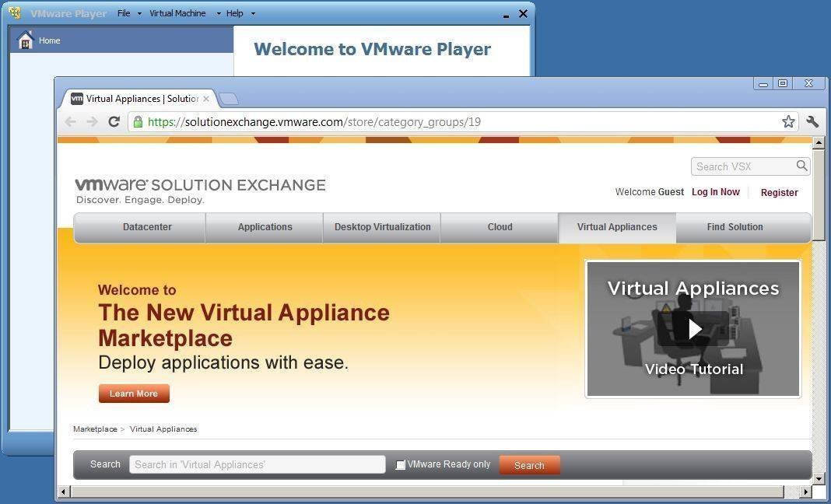
Task: Close the VMware Player window
Action: pyautogui.click(x=523, y=14)
